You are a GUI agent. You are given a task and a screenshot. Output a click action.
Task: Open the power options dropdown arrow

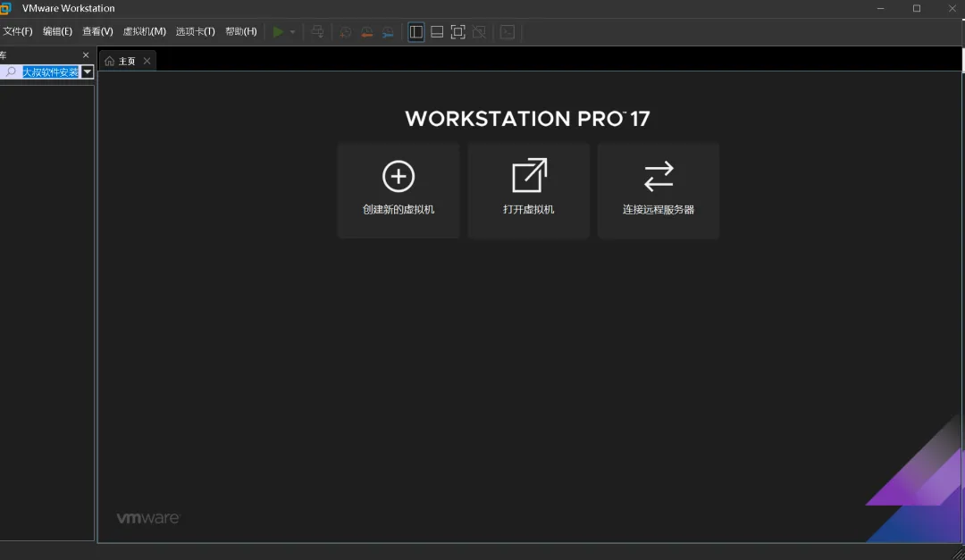click(292, 32)
